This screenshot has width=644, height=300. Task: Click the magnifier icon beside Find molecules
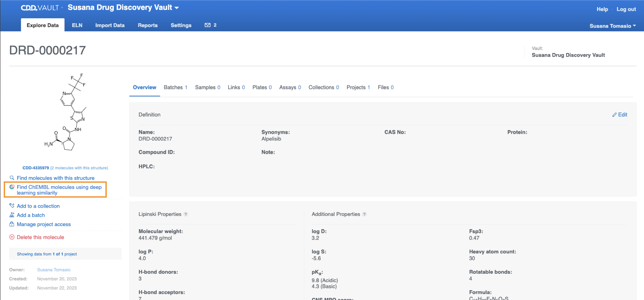coord(12,178)
